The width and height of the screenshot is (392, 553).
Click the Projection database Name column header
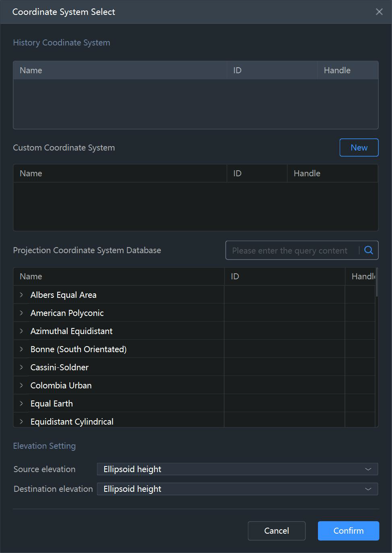click(x=119, y=276)
